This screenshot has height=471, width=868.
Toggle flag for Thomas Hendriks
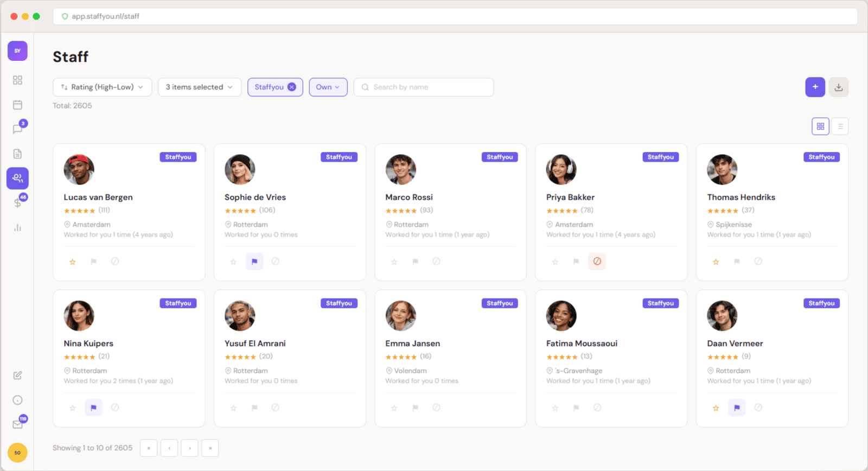pyautogui.click(x=737, y=262)
